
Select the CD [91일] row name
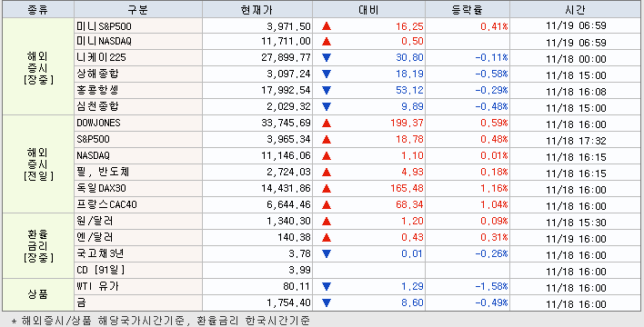click(100, 270)
